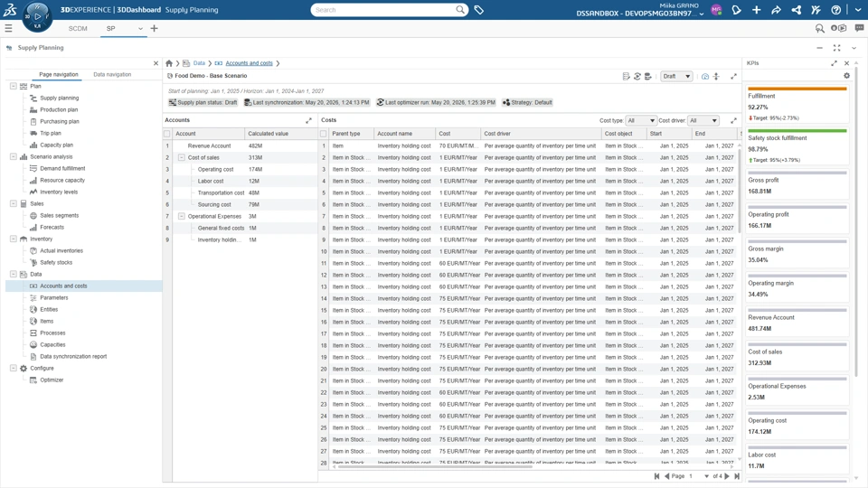Close the left navigation panel
This screenshot has height=488, width=868.
tap(156, 63)
